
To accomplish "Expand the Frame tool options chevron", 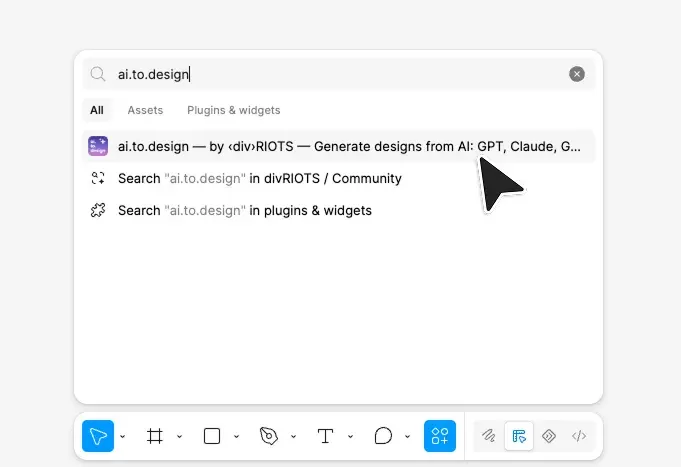I will (x=179, y=436).
